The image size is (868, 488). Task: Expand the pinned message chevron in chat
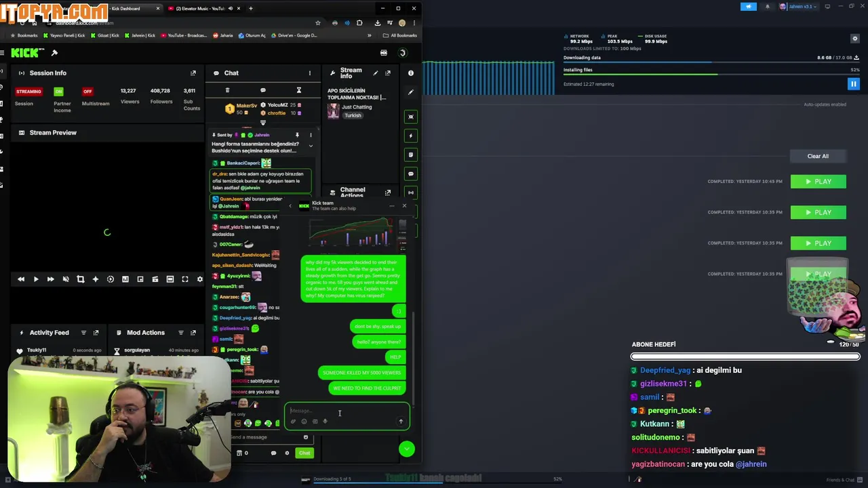[311, 146]
